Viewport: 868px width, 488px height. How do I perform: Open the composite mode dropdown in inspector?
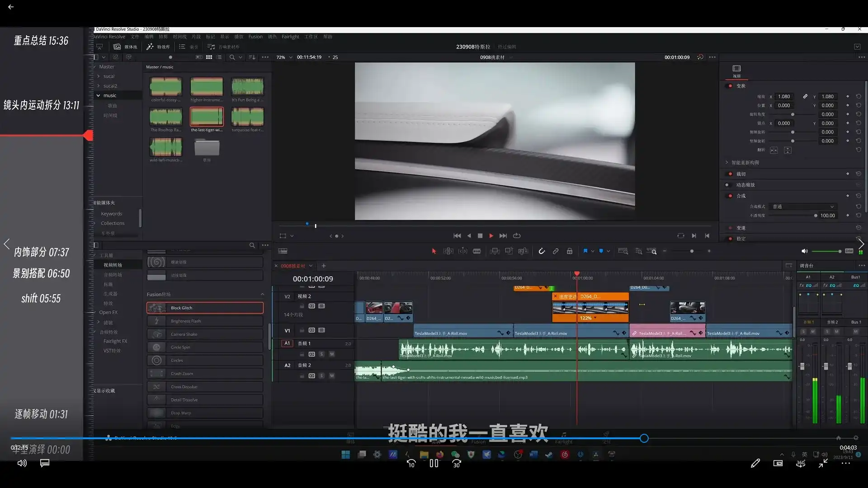click(803, 207)
